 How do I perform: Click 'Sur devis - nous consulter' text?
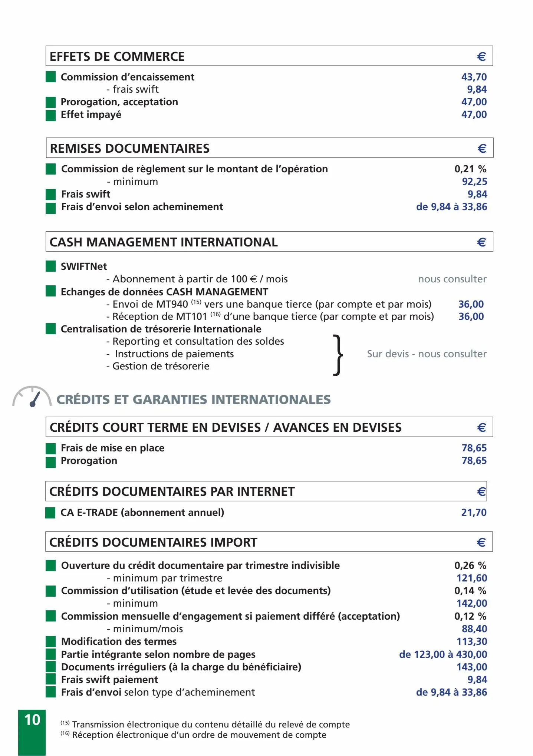[x=427, y=354]
